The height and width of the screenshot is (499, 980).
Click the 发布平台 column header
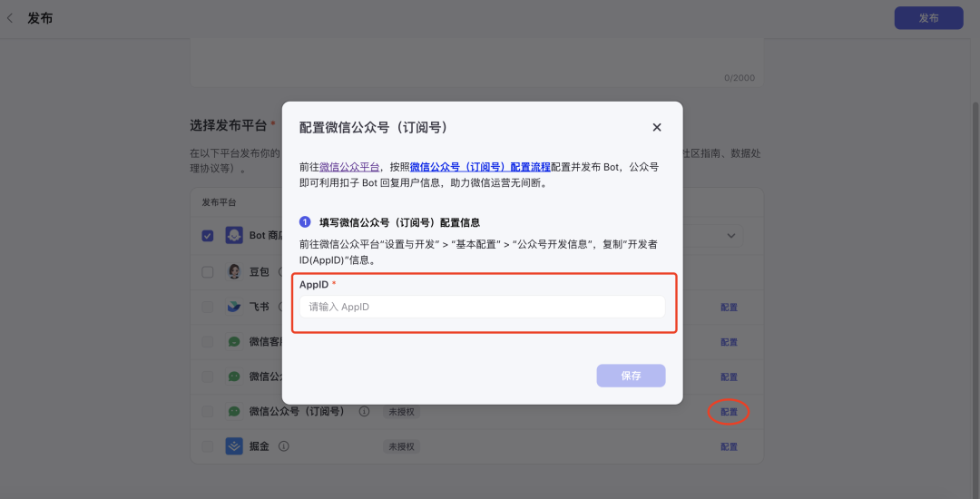coord(219,203)
